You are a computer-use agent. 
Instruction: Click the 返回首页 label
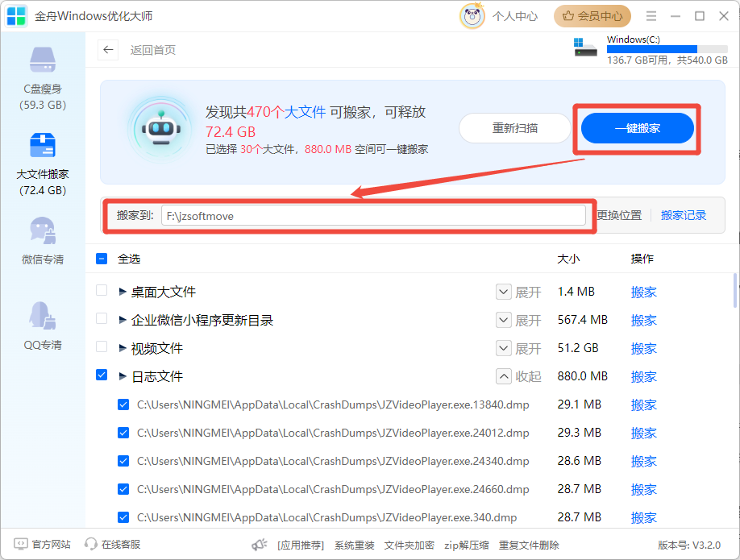(153, 50)
